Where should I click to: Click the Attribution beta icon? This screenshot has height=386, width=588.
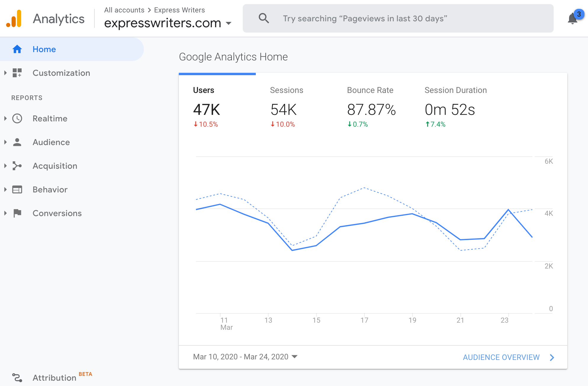pos(17,378)
